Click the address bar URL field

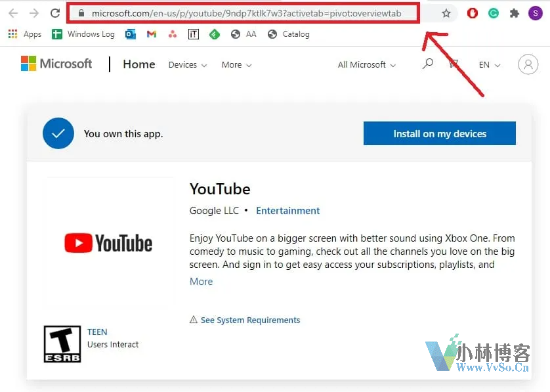(x=243, y=13)
